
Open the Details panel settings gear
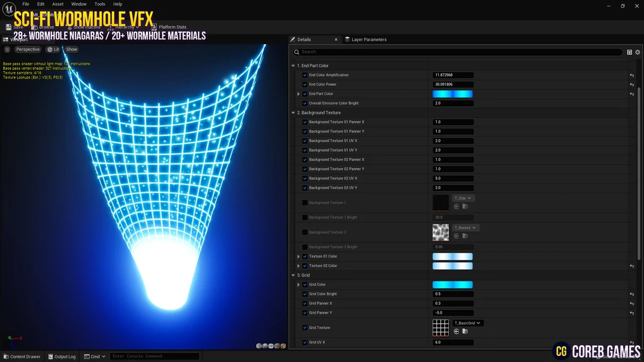[x=637, y=52]
